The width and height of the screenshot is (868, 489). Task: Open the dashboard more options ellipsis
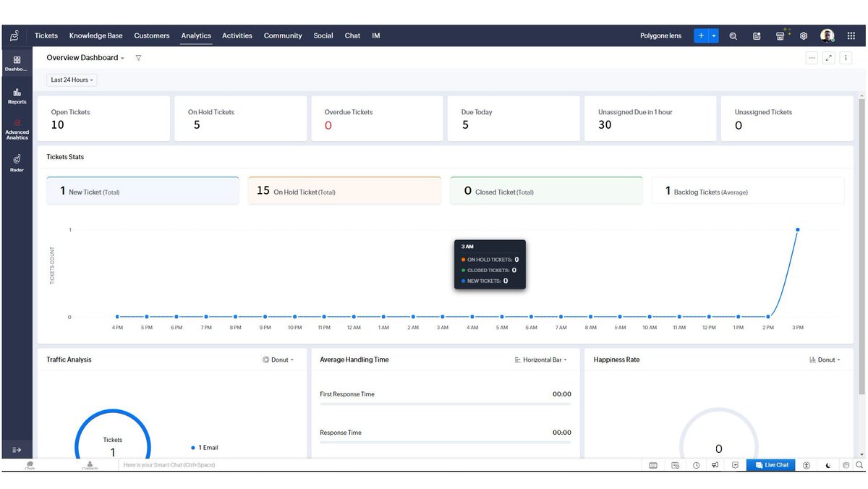[812, 58]
